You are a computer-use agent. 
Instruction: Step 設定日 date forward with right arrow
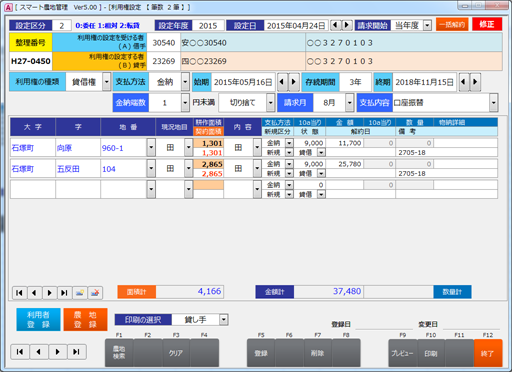(x=347, y=25)
